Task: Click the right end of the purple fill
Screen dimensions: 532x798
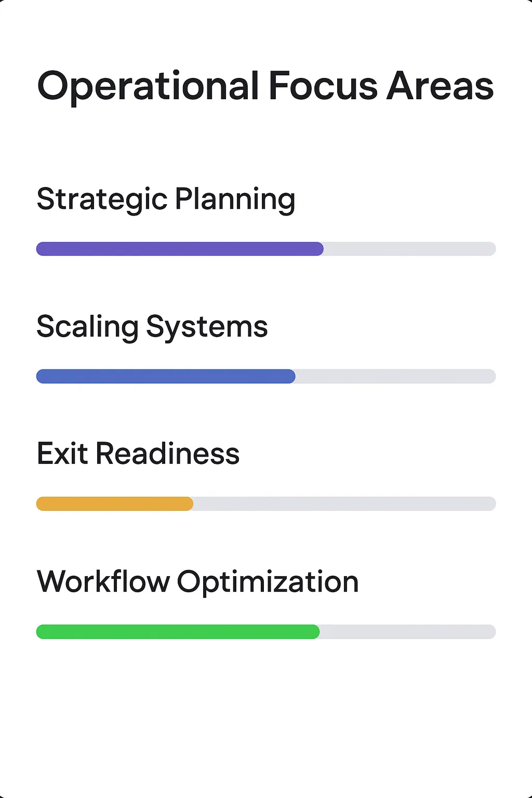Action: [x=318, y=249]
